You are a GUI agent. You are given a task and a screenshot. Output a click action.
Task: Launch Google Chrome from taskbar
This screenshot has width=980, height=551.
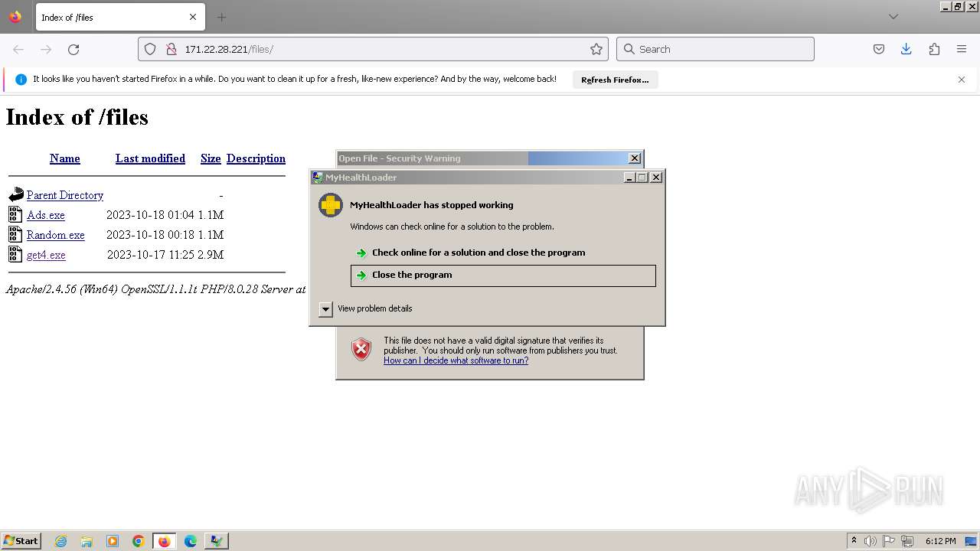[x=139, y=541]
